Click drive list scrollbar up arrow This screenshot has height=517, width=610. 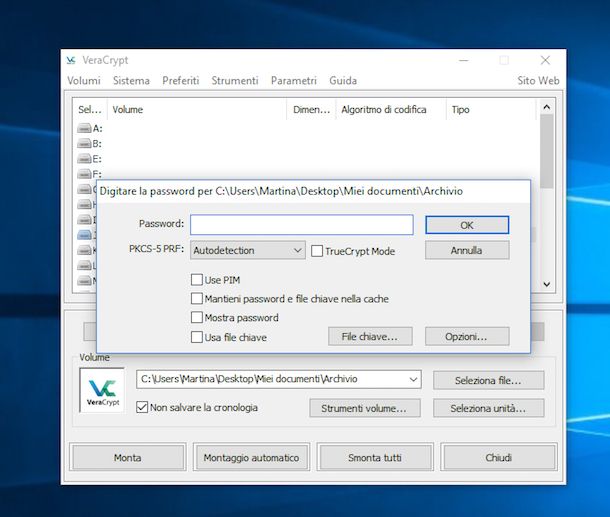(546, 107)
